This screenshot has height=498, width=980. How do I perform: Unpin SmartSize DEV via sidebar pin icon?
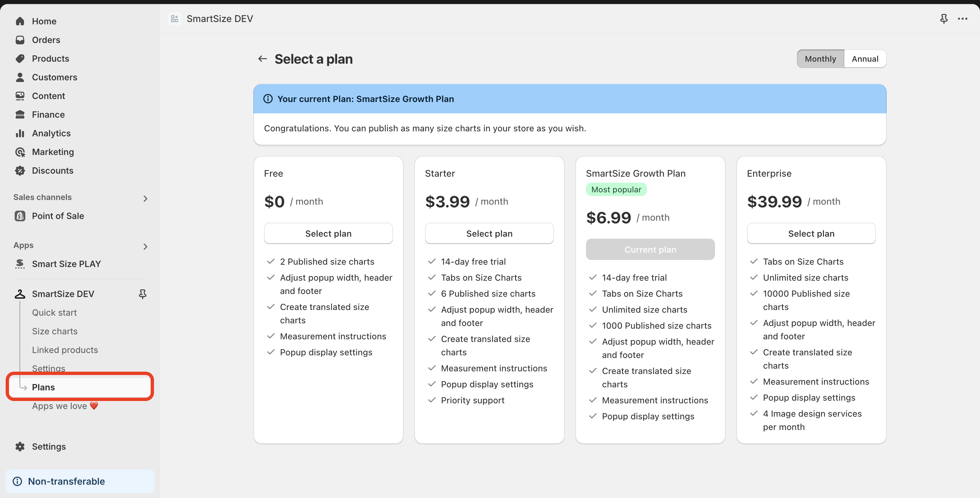pos(142,294)
